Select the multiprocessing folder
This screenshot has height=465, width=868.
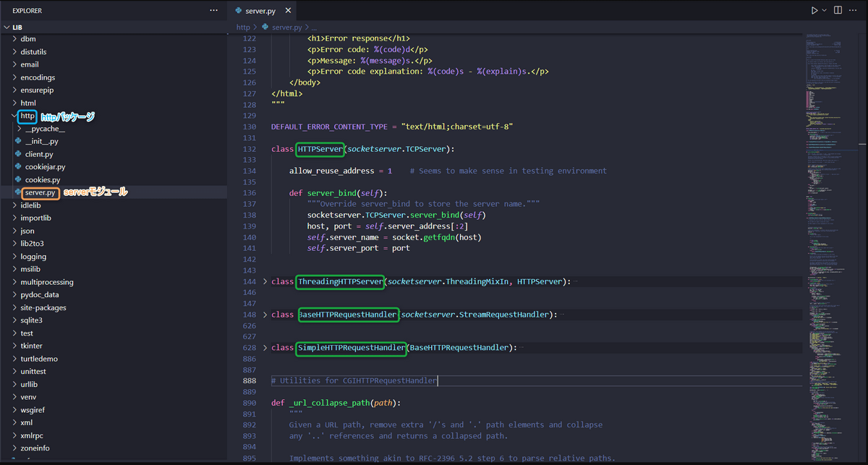(47, 282)
